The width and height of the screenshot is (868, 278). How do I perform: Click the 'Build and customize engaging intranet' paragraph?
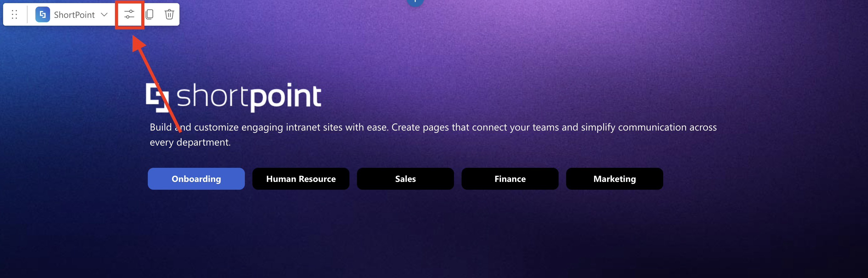433,134
